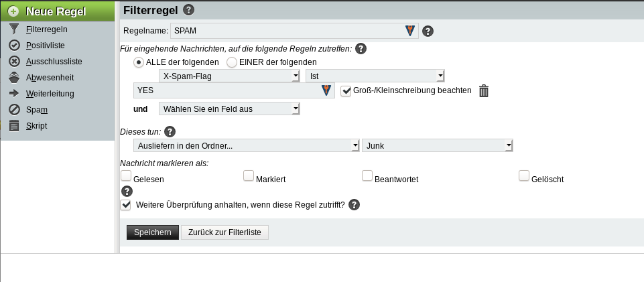The height and width of the screenshot is (282, 644).
Task: Toggle Groß-/Kleinschreibung beachten checkbox
Action: (x=346, y=90)
